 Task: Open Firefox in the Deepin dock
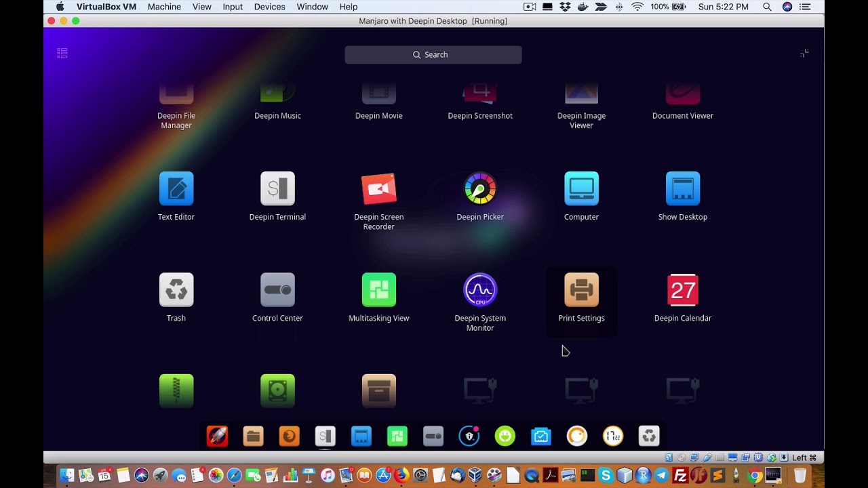(289, 436)
